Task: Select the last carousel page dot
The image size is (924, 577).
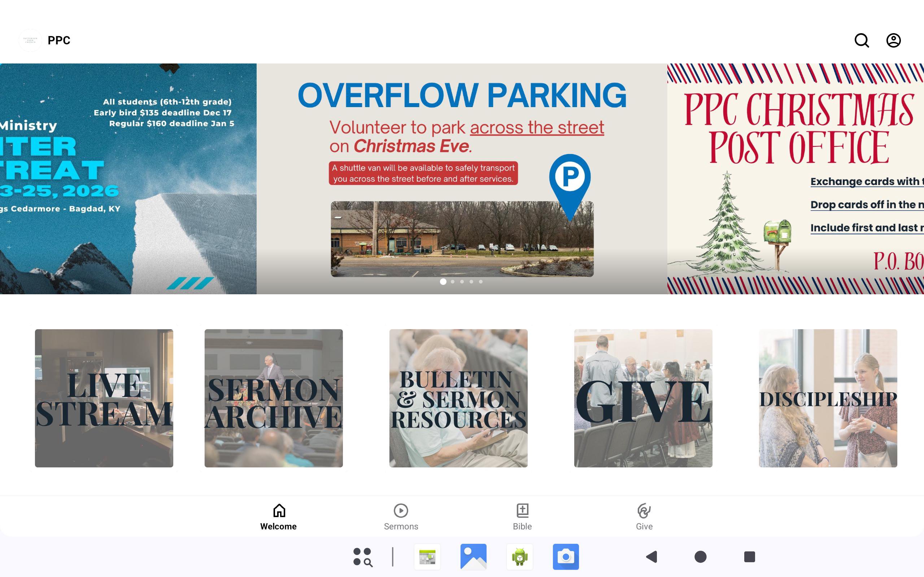Action: pyautogui.click(x=481, y=282)
